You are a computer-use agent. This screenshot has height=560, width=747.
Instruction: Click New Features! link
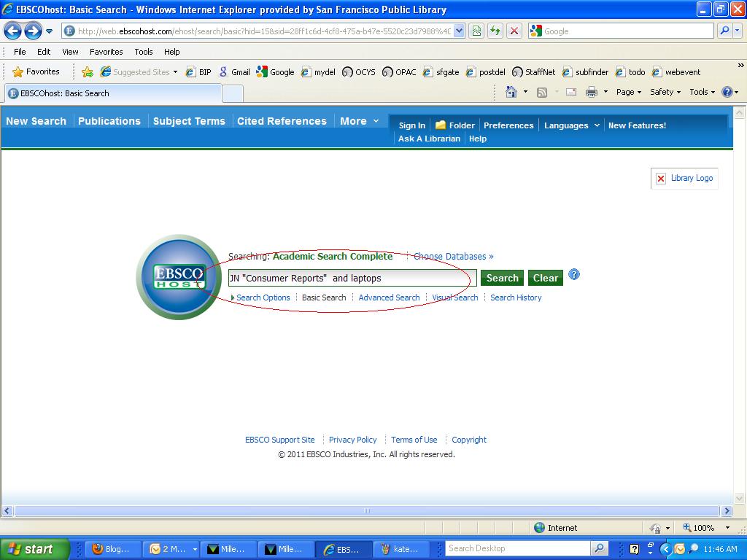click(637, 125)
